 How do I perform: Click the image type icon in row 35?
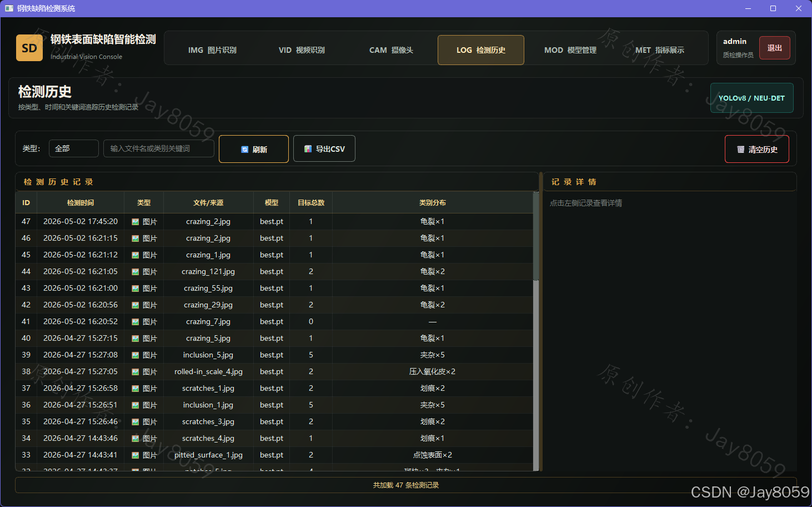(x=136, y=422)
